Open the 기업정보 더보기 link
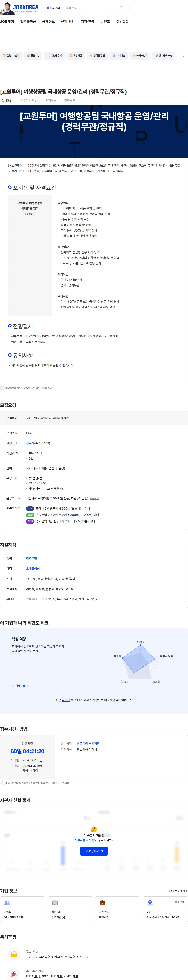 [x=177, y=891]
